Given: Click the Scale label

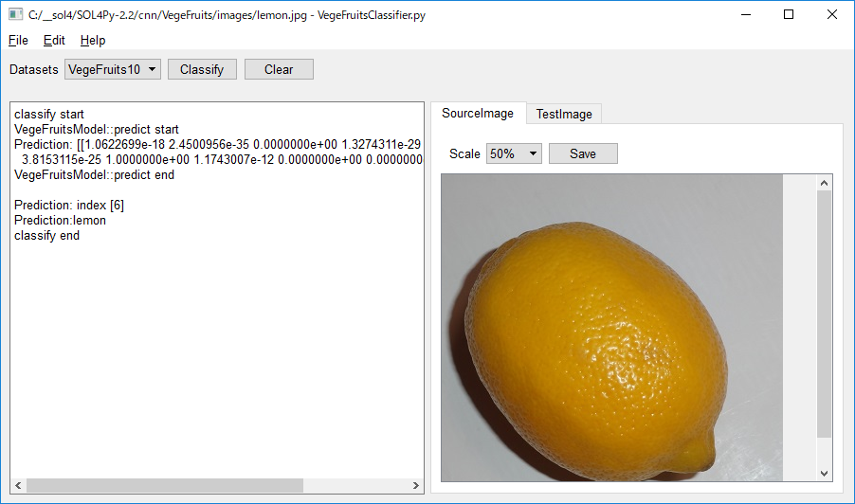Looking at the screenshot, I should (464, 154).
